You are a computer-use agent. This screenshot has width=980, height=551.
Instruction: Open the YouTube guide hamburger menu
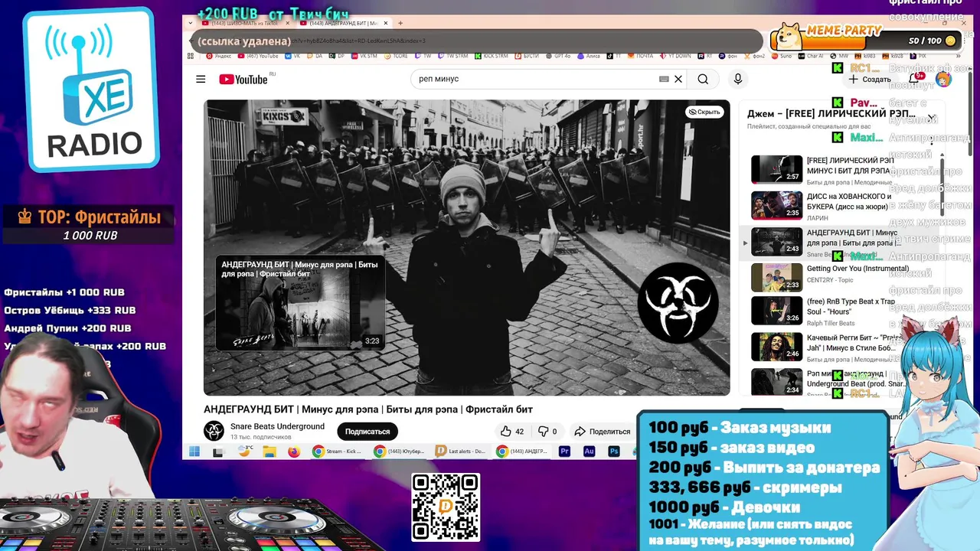[x=201, y=79]
